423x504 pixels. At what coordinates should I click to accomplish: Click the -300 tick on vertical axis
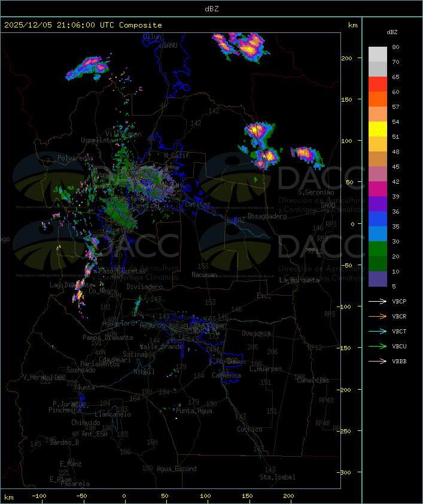tap(345, 472)
